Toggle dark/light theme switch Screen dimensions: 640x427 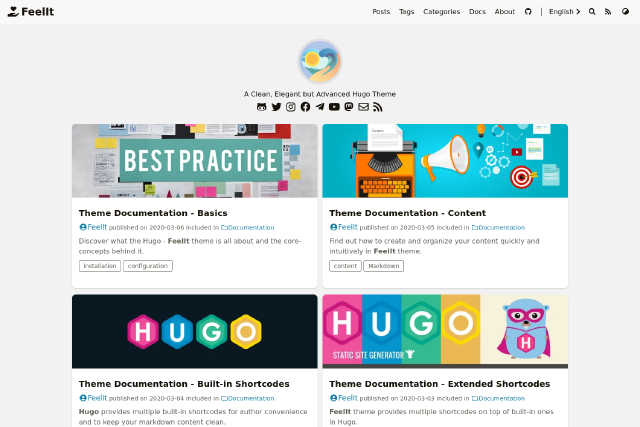point(626,12)
